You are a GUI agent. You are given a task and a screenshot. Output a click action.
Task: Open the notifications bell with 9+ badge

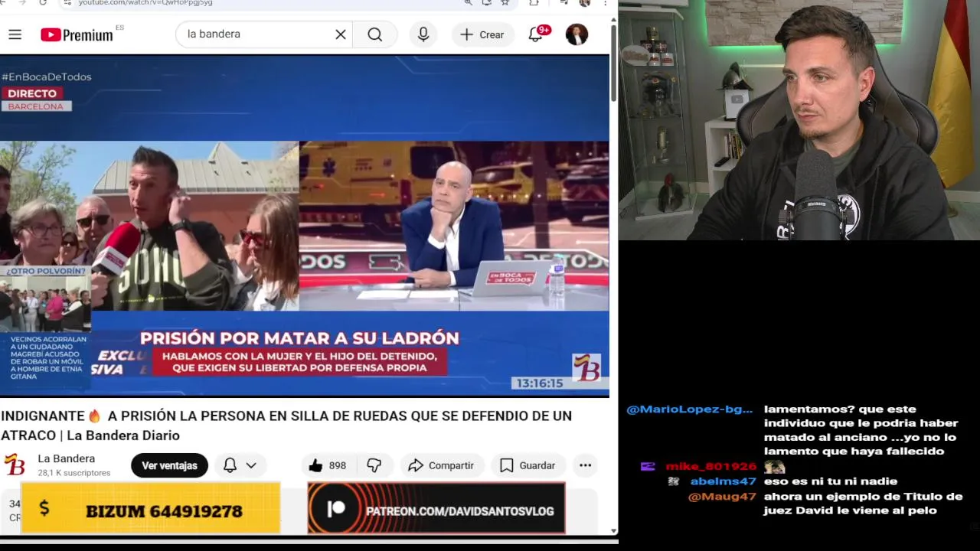(536, 34)
